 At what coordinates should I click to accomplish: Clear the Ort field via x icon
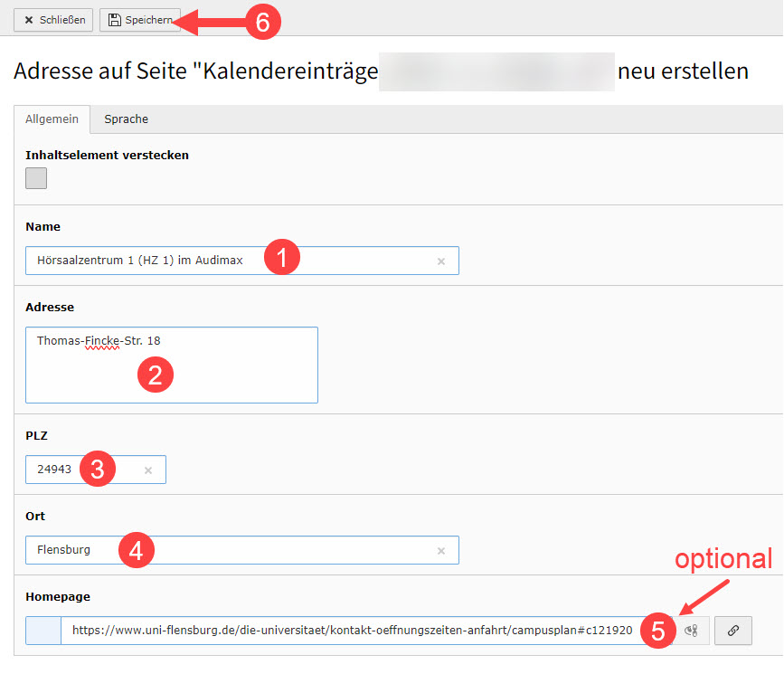[441, 551]
